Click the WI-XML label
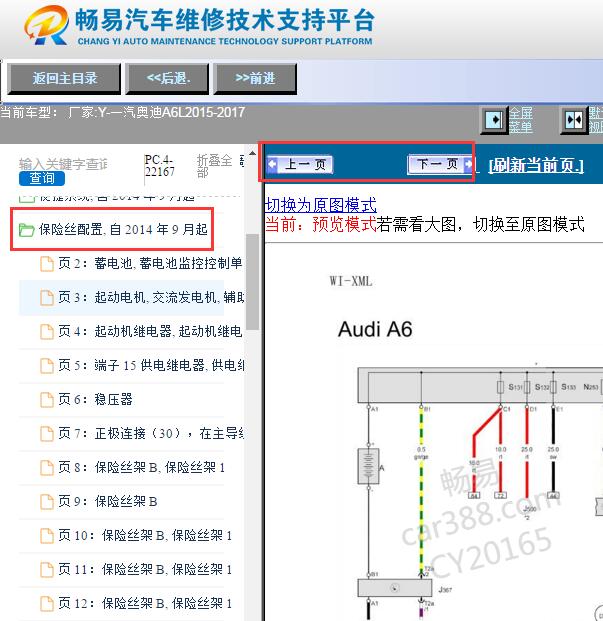 [351, 282]
